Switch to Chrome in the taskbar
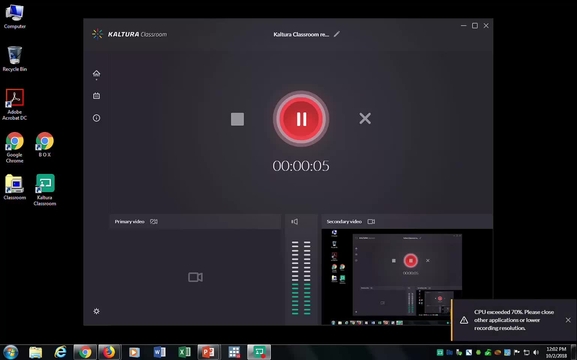 point(85,352)
